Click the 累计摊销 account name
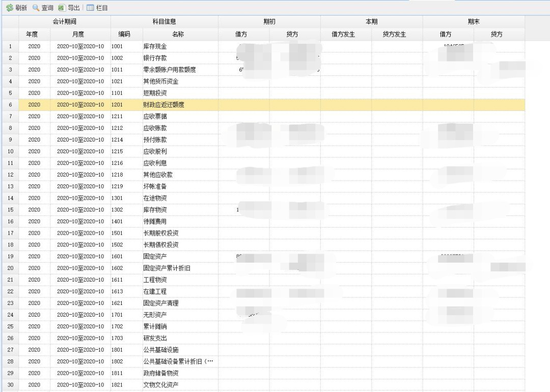The height and width of the screenshot is (392, 550). point(155,326)
